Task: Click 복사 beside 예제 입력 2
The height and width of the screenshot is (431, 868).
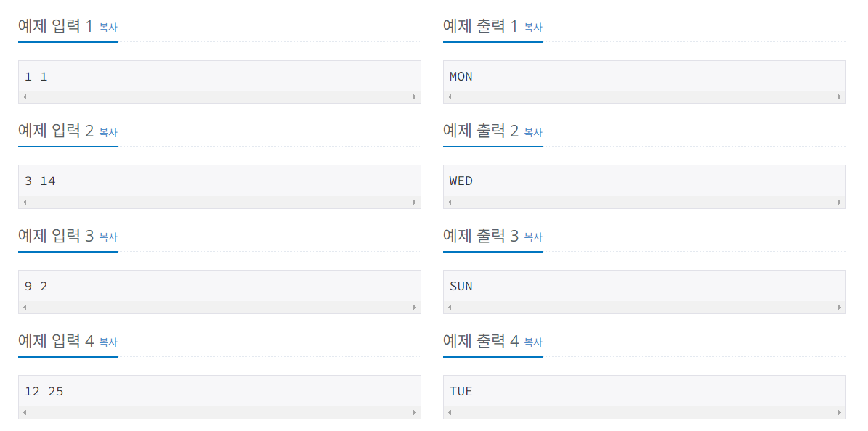Action: pos(107,132)
